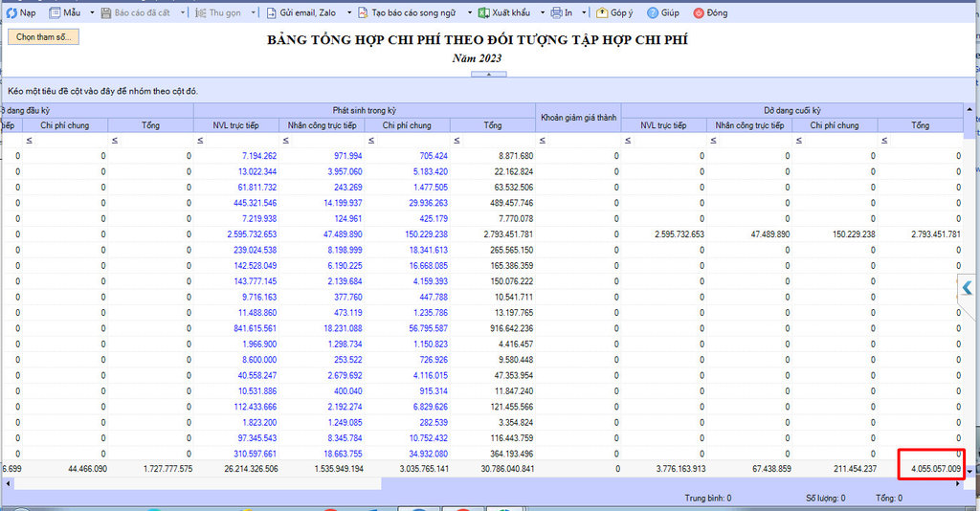Open filter operator for Khoản giảm giá thành

pos(543,141)
